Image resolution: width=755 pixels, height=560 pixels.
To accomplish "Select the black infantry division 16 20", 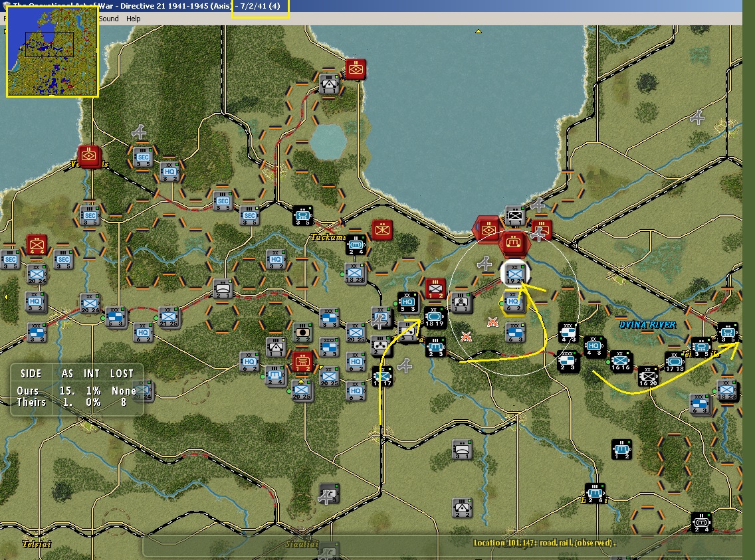I will click(647, 375).
